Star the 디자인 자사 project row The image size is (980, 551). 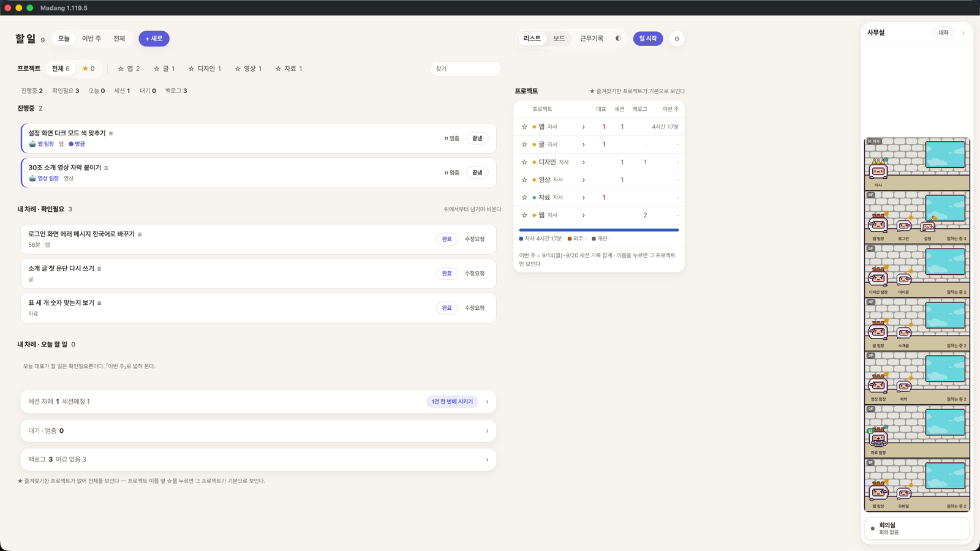[524, 162]
